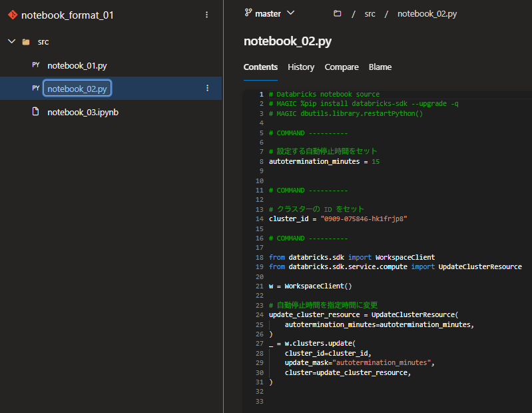Switch to the History tab
This screenshot has width=532, height=413.
[x=301, y=67]
